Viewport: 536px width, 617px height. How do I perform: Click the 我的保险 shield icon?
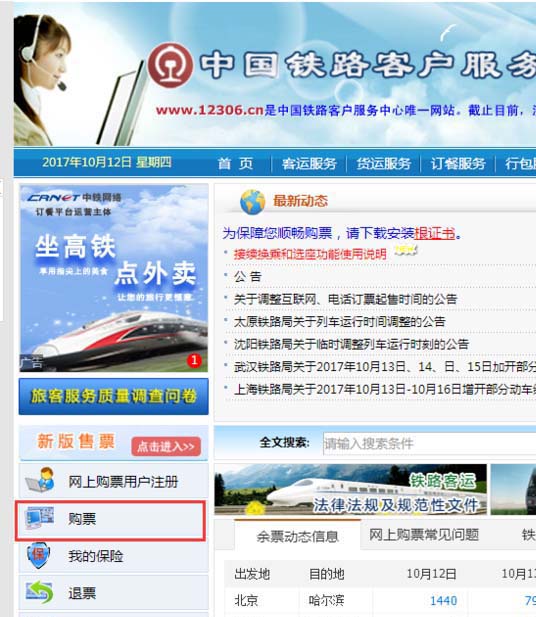(x=39, y=555)
